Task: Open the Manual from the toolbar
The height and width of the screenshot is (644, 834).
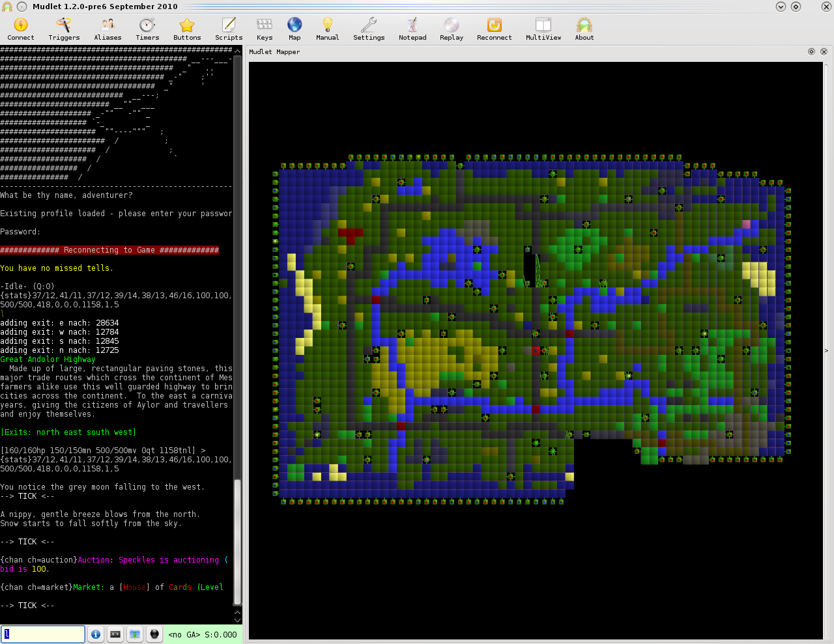Action: pyautogui.click(x=328, y=29)
